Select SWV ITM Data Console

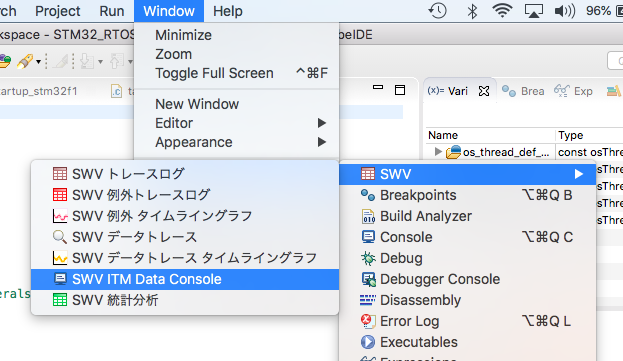[x=185, y=279]
